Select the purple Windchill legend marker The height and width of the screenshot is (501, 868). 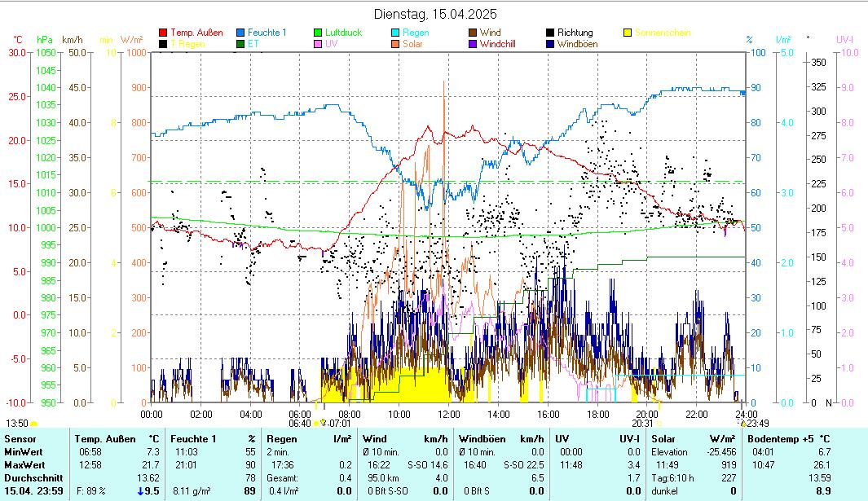[473, 44]
